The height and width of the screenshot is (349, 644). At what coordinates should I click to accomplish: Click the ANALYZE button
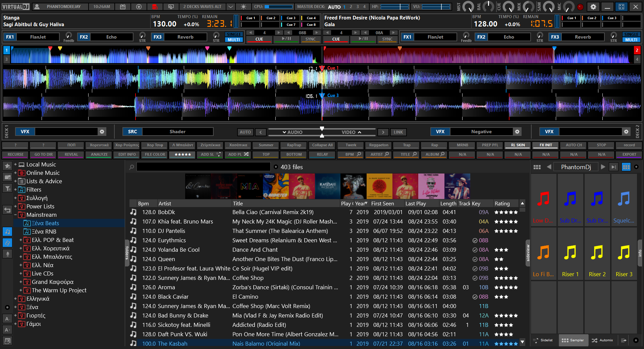coord(99,154)
